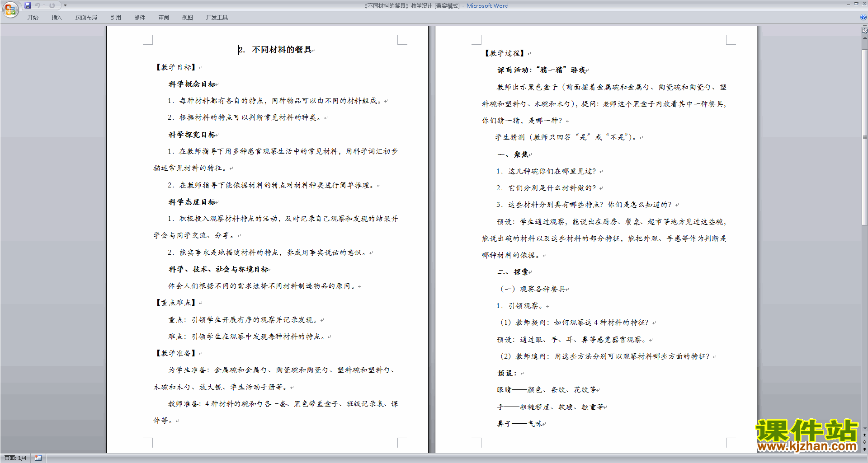Minimize the Word window
Image resolution: width=868 pixels, height=463 pixels.
848,4
